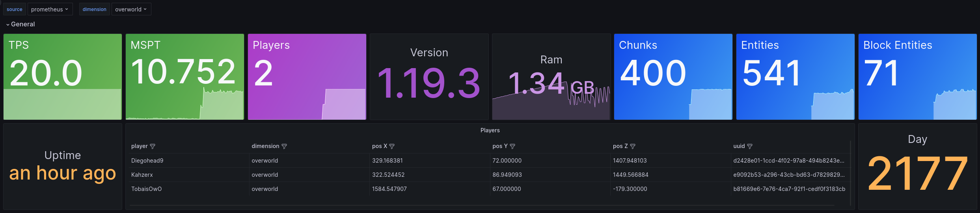Click the pos Y column filter icon
This screenshot has width=980, height=213.
pyautogui.click(x=512, y=146)
